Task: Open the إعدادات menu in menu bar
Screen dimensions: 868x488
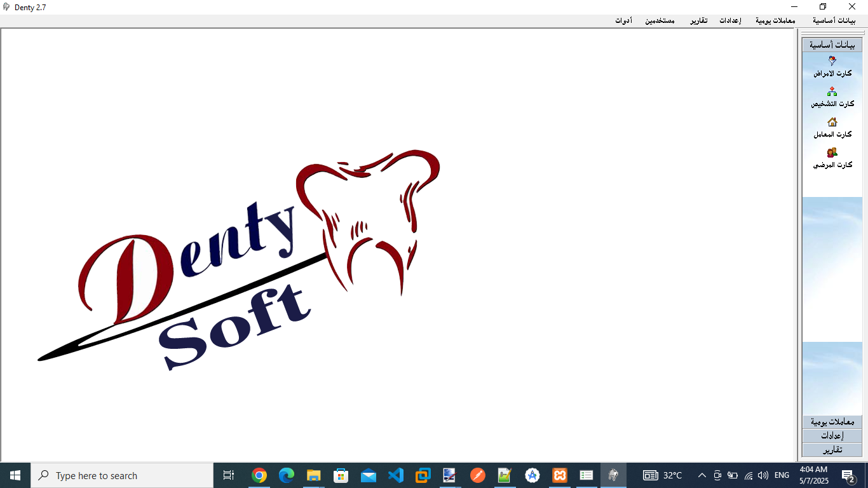Action: pos(730,21)
